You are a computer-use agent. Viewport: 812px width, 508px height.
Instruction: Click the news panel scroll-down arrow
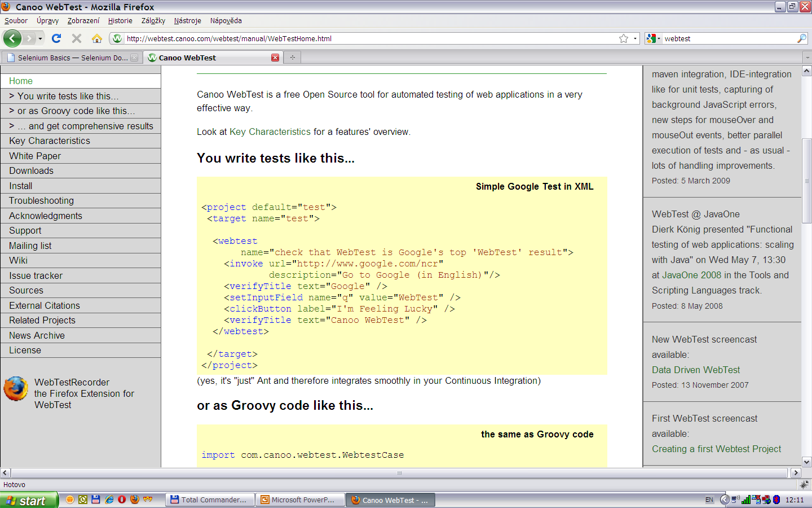pyautogui.click(x=806, y=462)
